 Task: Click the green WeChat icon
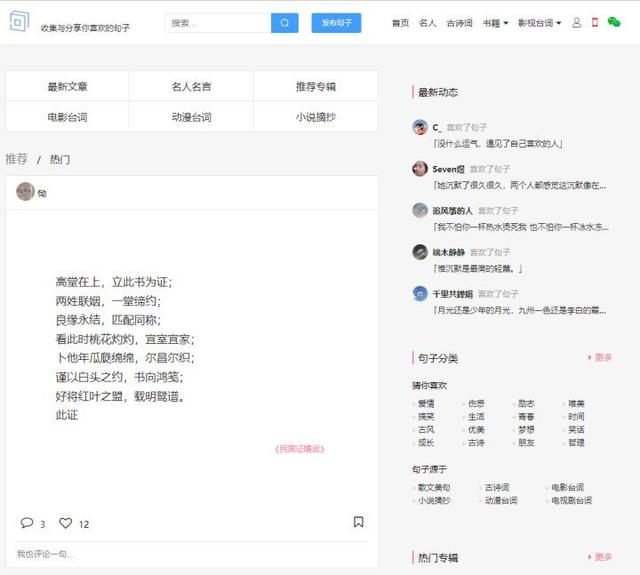coord(614,23)
